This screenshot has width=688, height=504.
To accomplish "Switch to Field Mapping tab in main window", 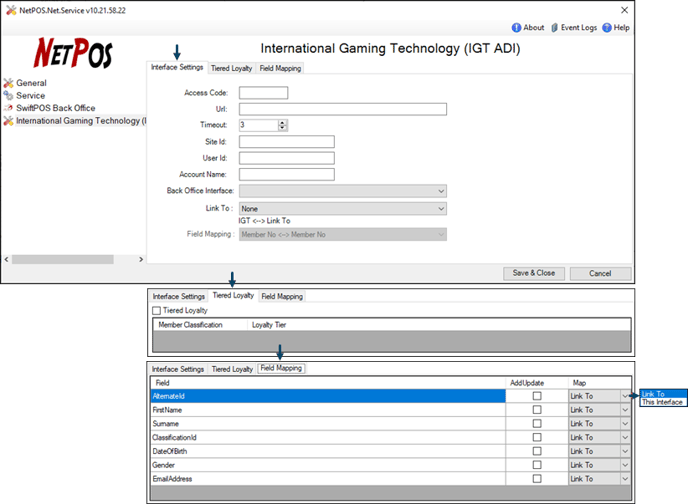I will pos(280,68).
